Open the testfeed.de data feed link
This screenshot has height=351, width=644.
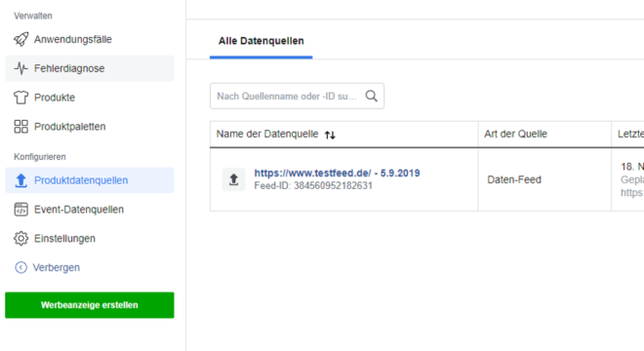pos(337,174)
